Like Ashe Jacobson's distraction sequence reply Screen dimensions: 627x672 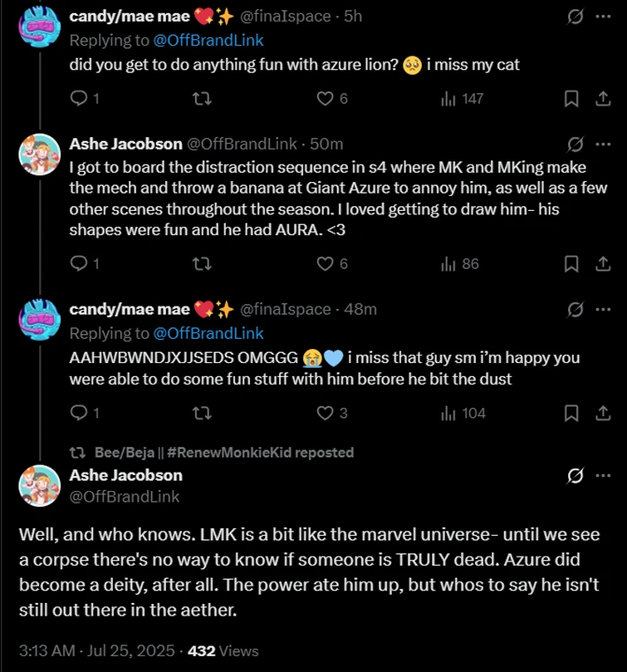[325, 264]
